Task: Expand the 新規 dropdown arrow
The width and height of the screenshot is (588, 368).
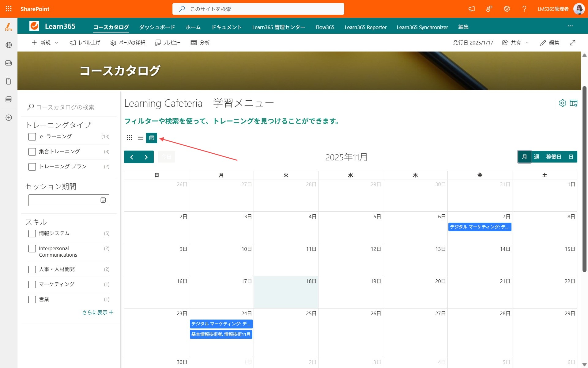Action: click(x=57, y=43)
